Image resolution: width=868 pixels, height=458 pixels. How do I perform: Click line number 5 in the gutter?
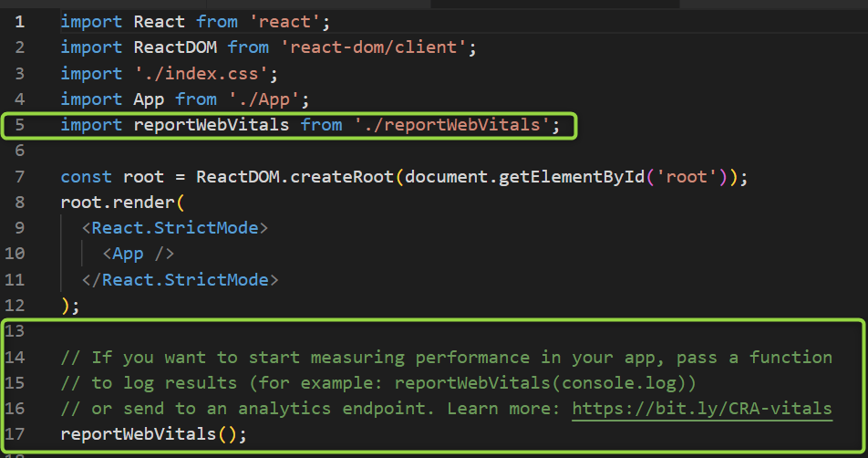pos(20,125)
